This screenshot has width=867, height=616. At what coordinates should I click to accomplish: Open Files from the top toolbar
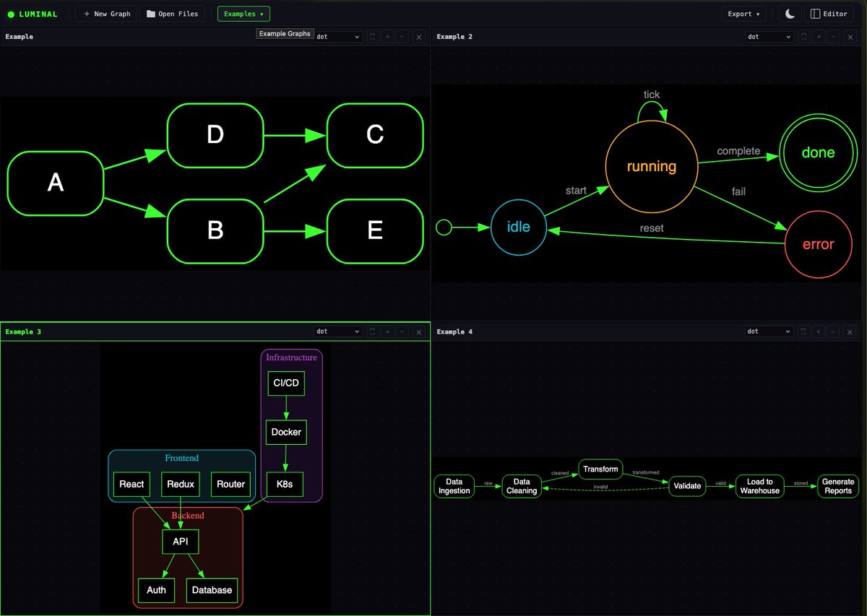point(173,14)
